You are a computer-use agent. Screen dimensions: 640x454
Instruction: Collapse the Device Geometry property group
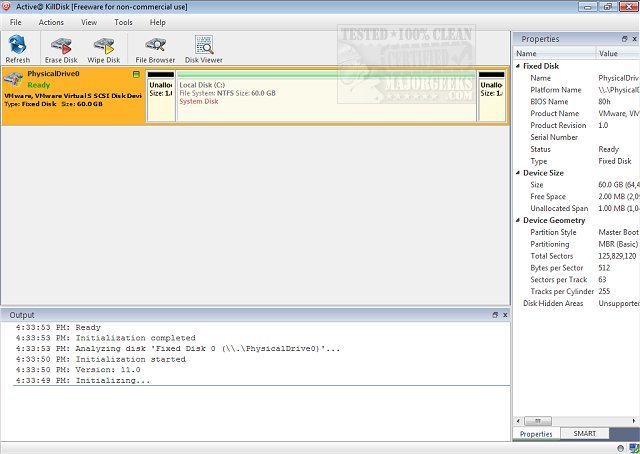518,220
